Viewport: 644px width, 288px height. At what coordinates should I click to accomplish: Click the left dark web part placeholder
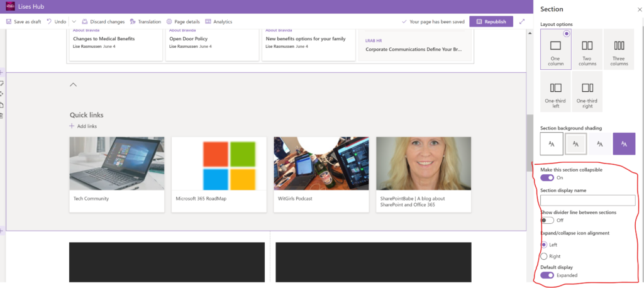coord(167,262)
